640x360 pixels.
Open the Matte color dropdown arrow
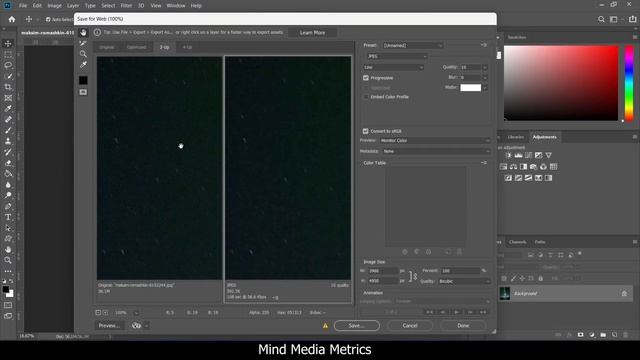tap(485, 87)
